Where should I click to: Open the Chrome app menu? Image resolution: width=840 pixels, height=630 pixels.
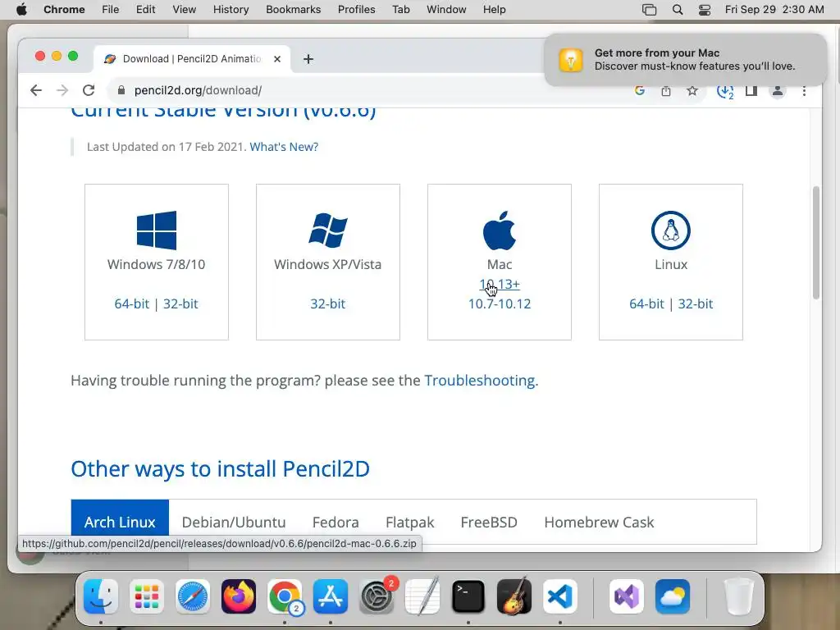(64, 10)
